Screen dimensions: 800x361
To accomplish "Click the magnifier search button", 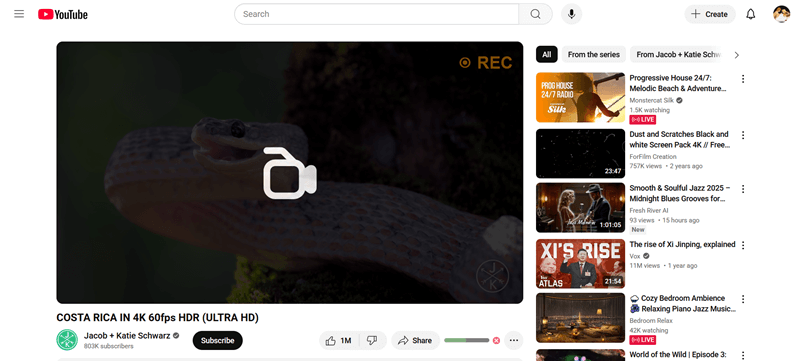I will [535, 14].
